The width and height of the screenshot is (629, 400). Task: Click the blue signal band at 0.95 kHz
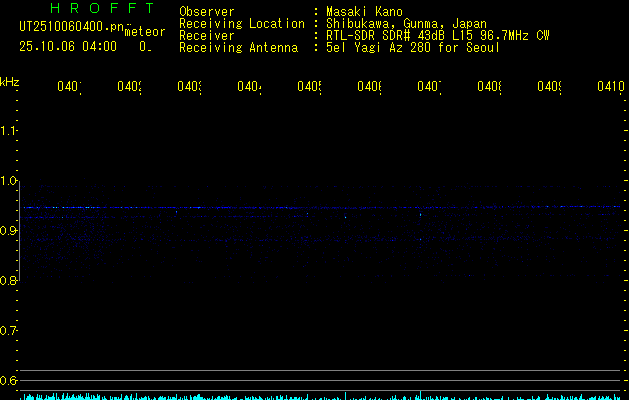coord(300,207)
